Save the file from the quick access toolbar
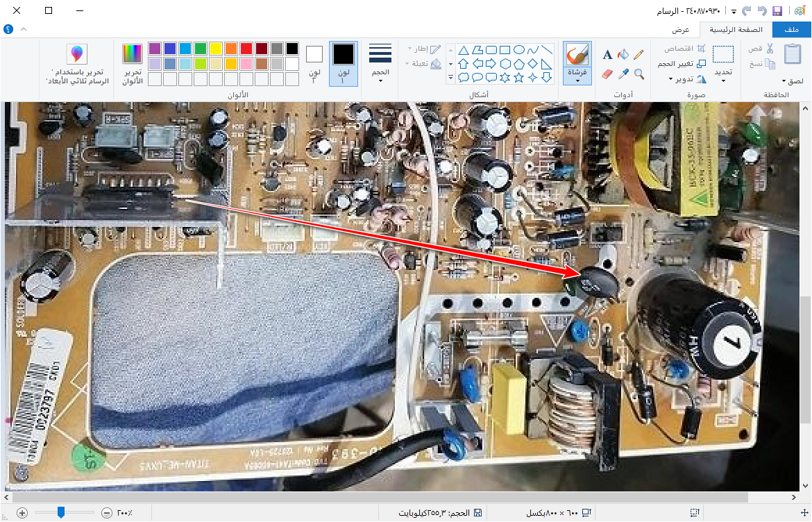The image size is (812, 522). [x=777, y=11]
